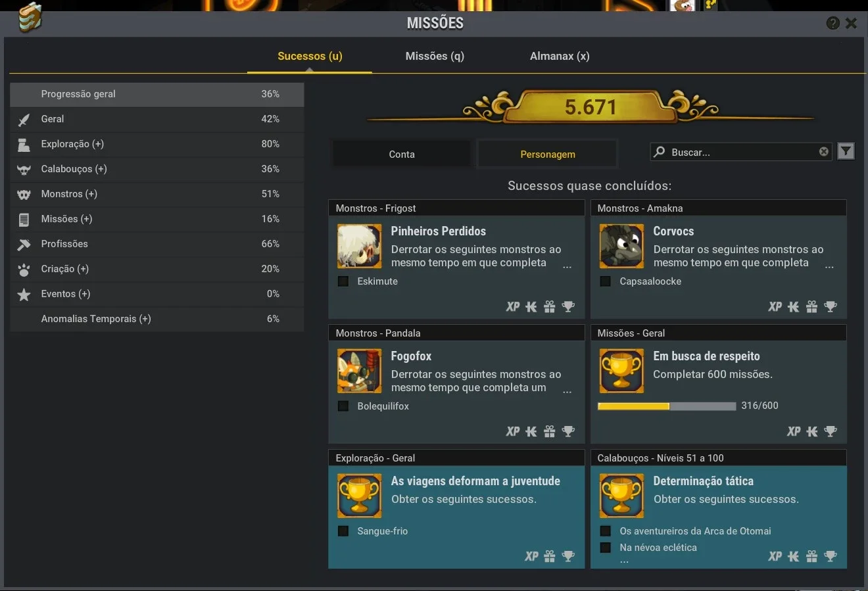868x591 pixels.
Task: Close the Missões window
Action: [851, 23]
